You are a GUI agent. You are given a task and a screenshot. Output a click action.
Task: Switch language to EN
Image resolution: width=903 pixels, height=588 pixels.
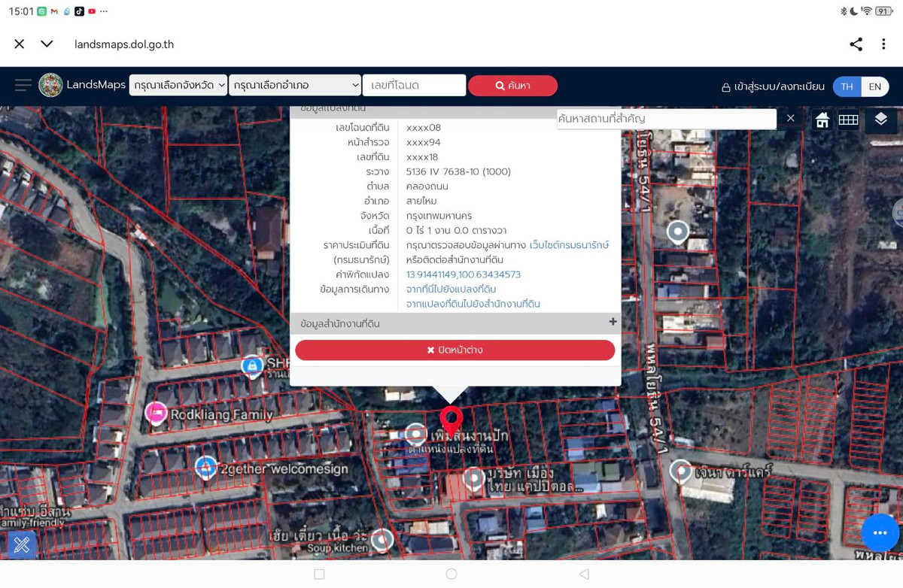click(874, 86)
